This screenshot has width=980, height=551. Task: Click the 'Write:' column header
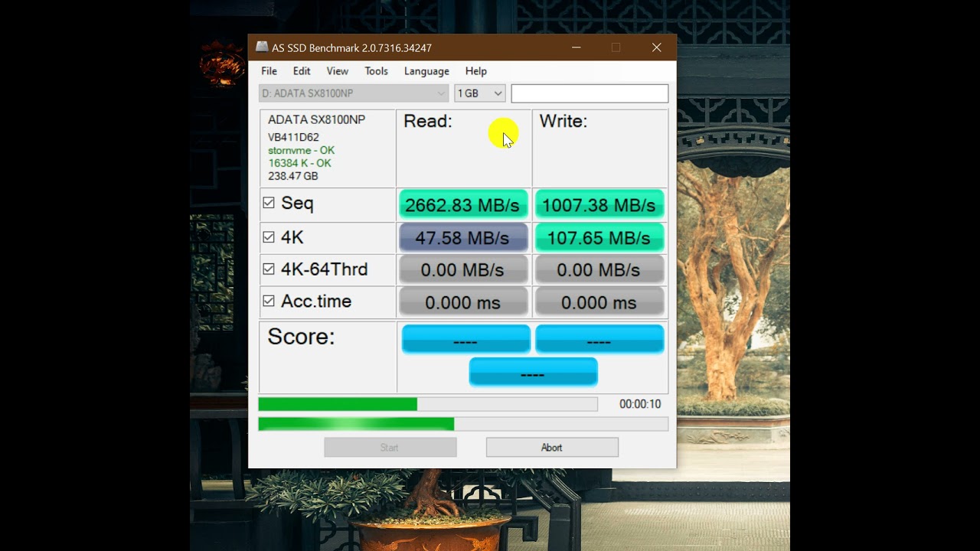coord(563,121)
